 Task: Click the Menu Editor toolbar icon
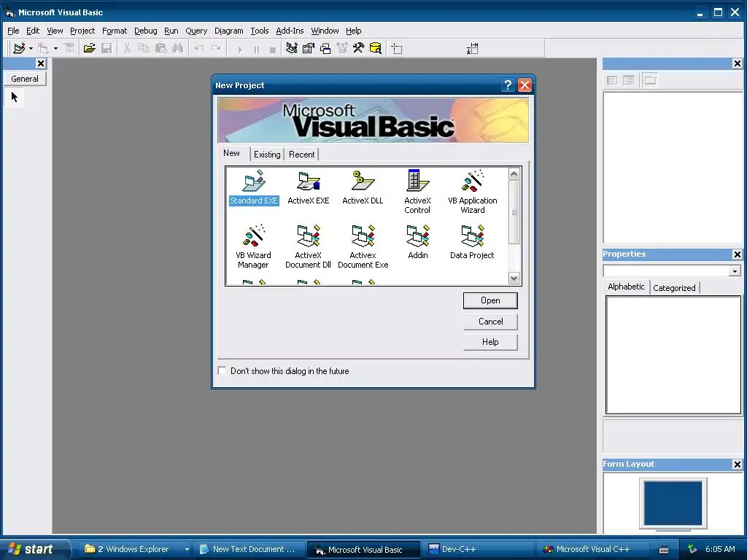(x=69, y=49)
